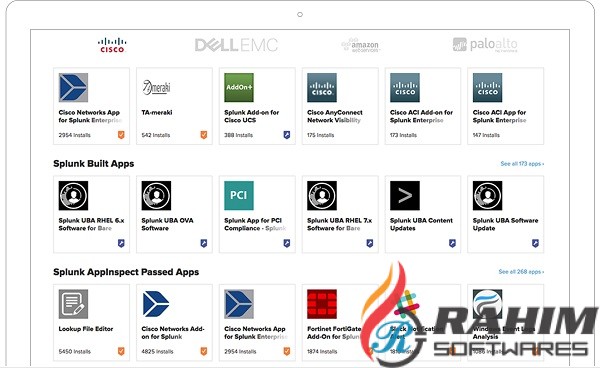Select the Amazon Web Services logo tab
600x368 pixels.
(x=360, y=45)
